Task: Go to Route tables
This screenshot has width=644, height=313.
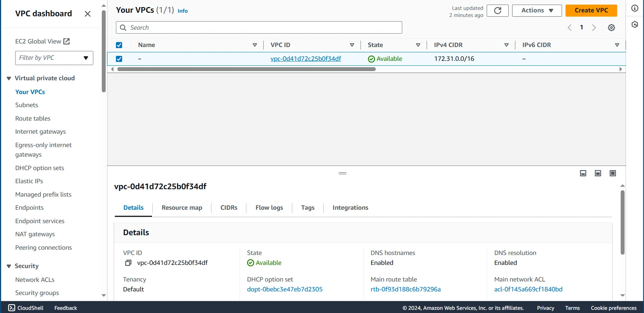Action: (33, 118)
